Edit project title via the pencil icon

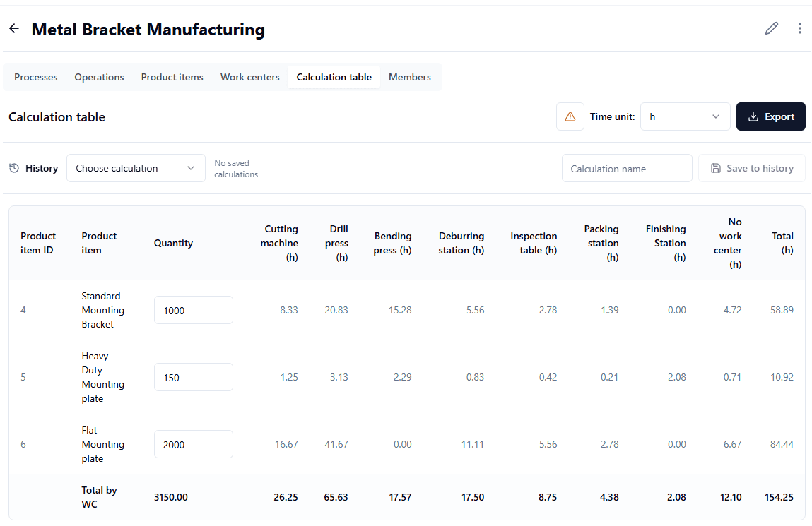coord(771,28)
